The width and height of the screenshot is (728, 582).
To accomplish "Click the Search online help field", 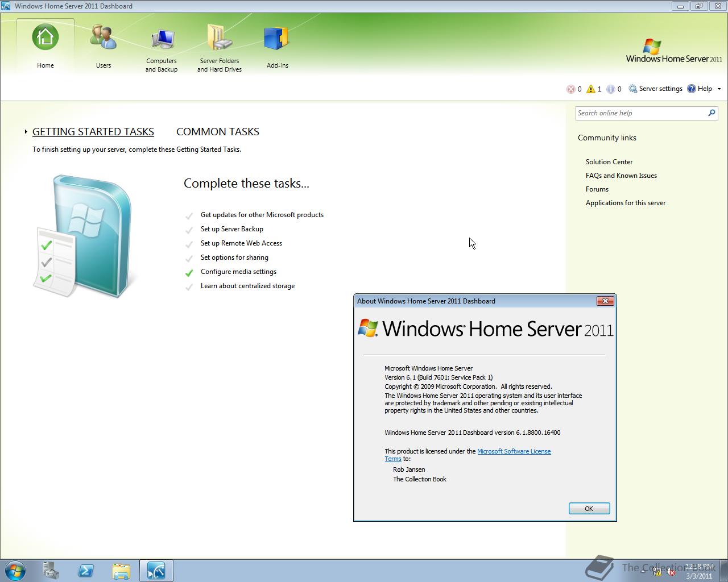I will [x=640, y=113].
